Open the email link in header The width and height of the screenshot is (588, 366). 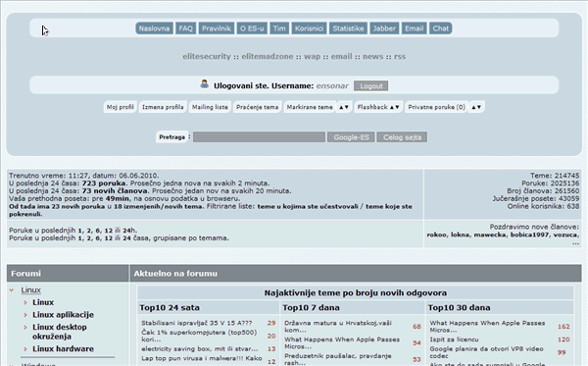(x=341, y=57)
